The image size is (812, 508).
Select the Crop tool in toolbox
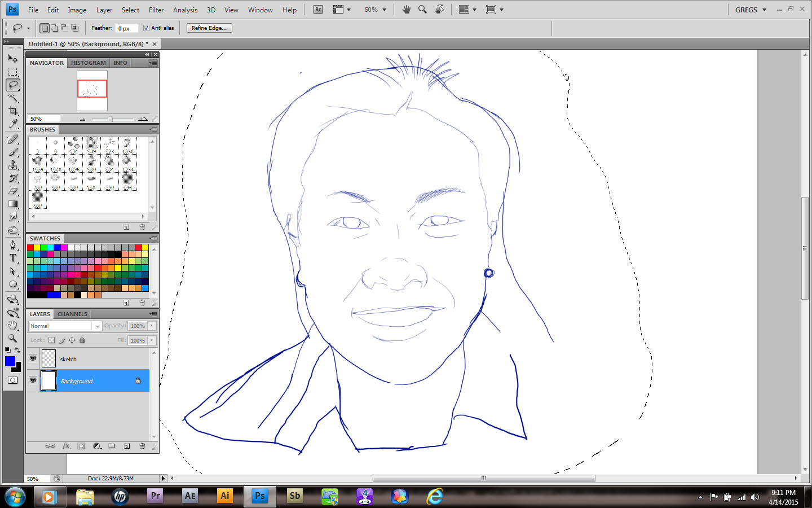(12, 111)
